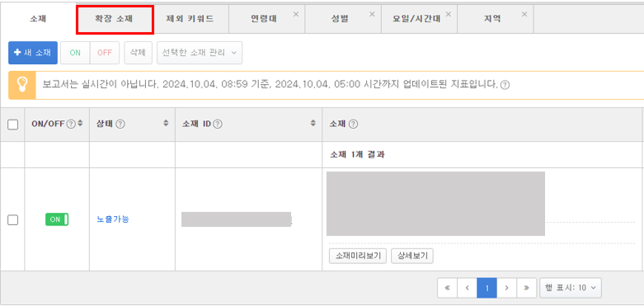Go to last page of results
This screenshot has width=644, height=306.
click(x=526, y=288)
